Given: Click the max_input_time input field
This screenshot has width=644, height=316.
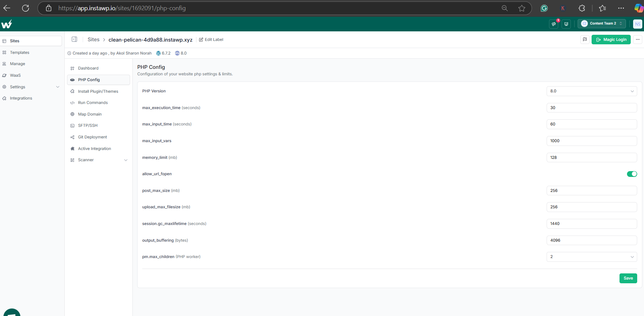Looking at the screenshot, I should (x=592, y=124).
